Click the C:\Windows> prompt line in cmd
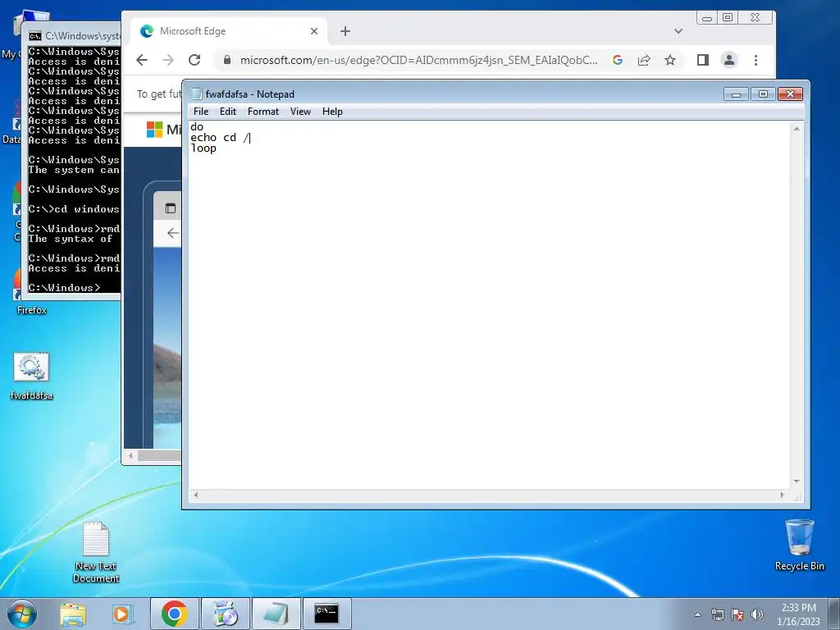This screenshot has height=630, width=840. (64, 288)
